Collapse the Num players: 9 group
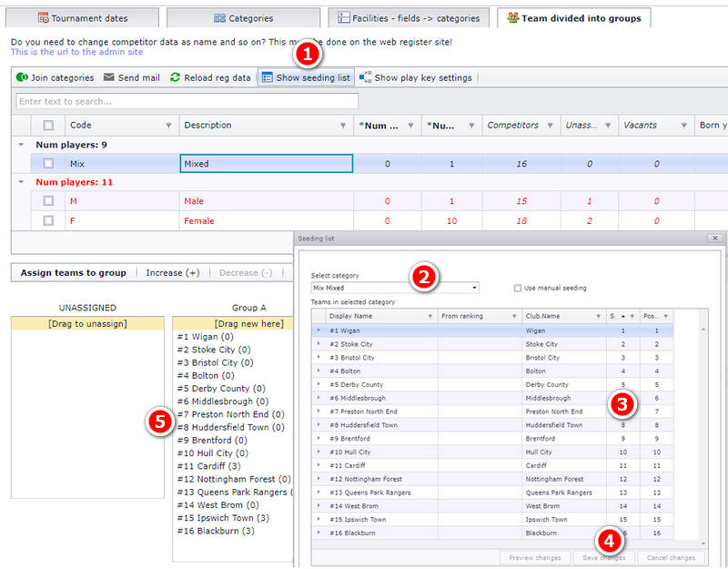The height and width of the screenshot is (569, 728). 21,145
